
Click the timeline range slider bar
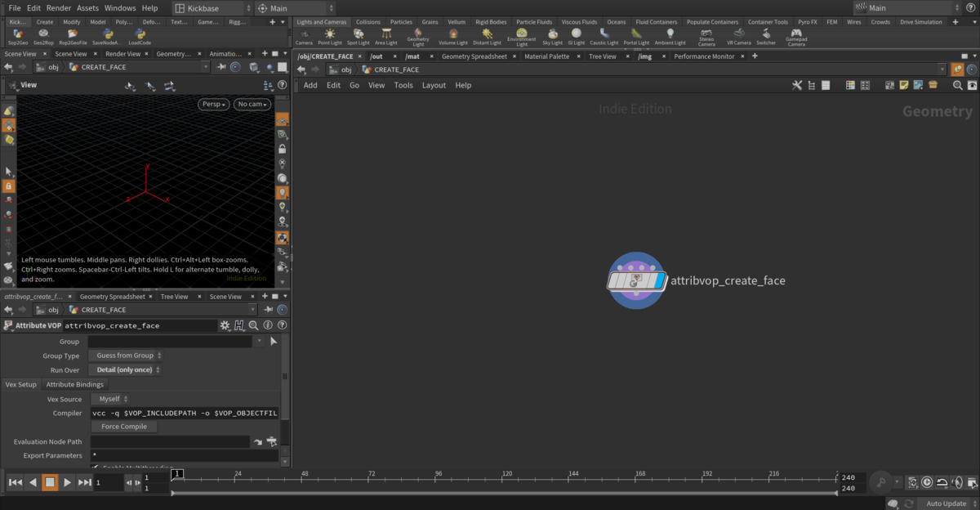(504, 493)
